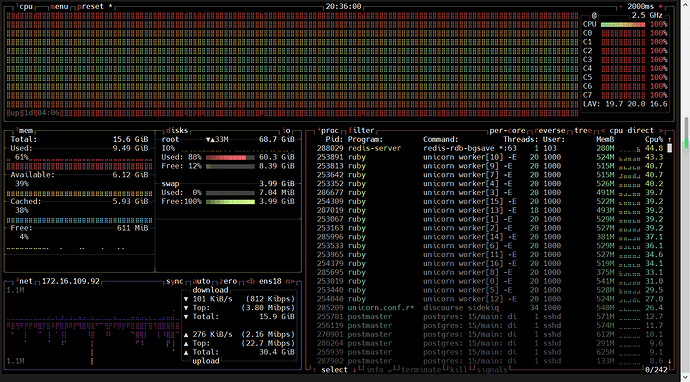
Task: Select unicorn worker[9] process row
Action: point(490,166)
